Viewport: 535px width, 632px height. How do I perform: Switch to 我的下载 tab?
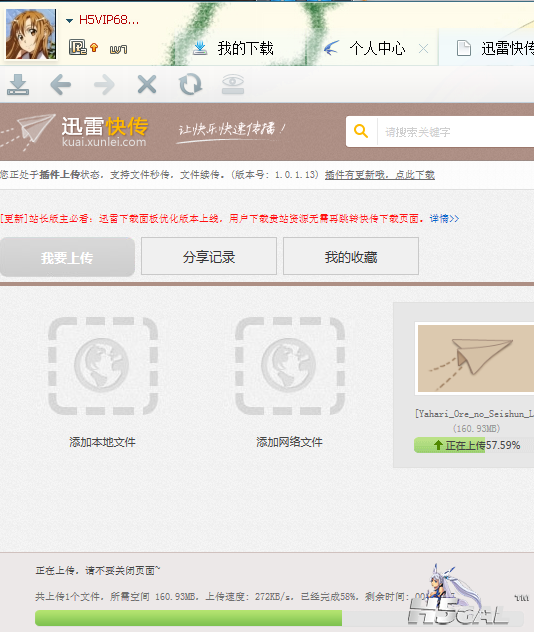(233, 48)
